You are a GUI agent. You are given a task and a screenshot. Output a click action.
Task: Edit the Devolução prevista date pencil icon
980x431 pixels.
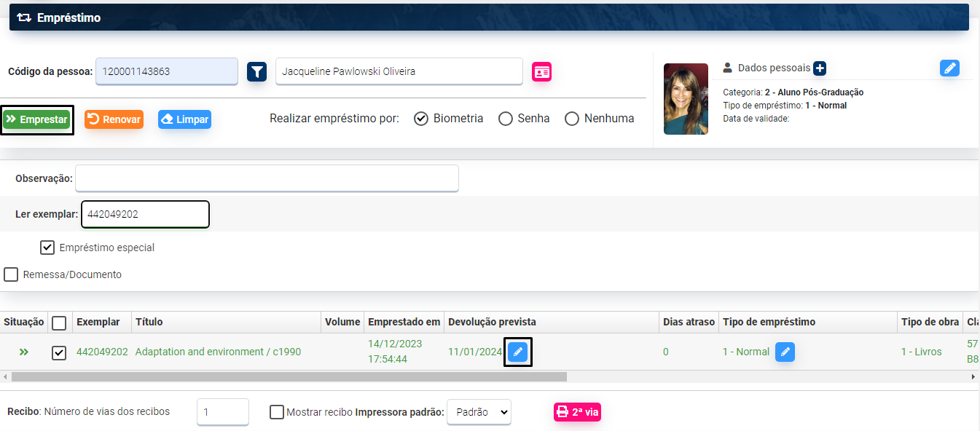[518, 352]
